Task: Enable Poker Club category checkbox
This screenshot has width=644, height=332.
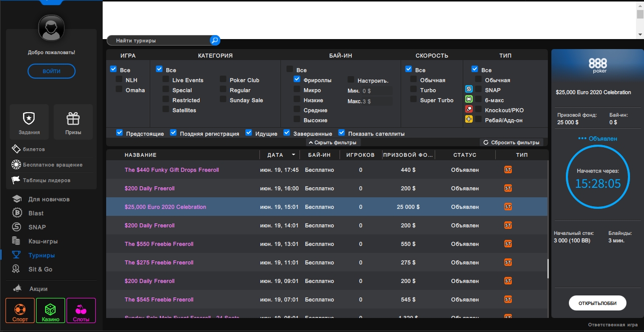Action: (x=223, y=80)
